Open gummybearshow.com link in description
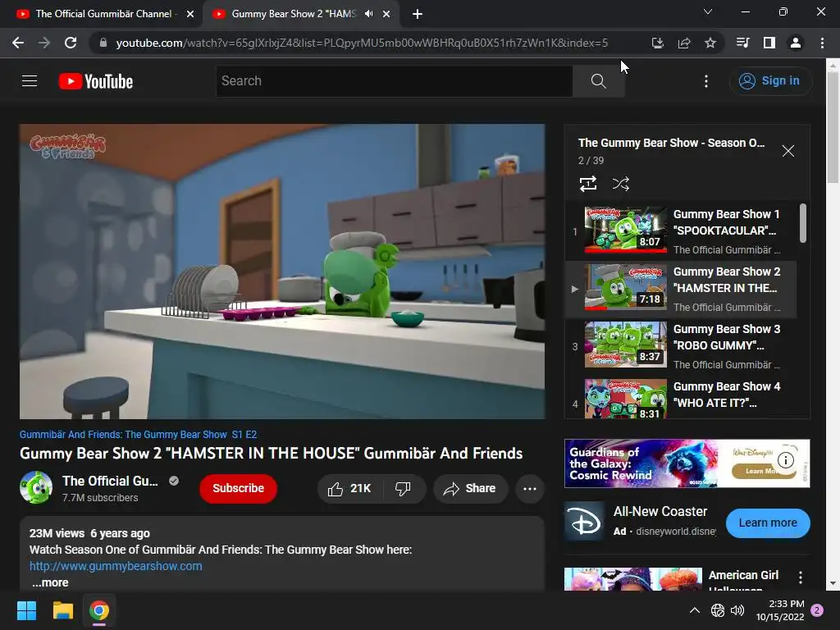Viewport: 840px width, 630px height. point(116,566)
